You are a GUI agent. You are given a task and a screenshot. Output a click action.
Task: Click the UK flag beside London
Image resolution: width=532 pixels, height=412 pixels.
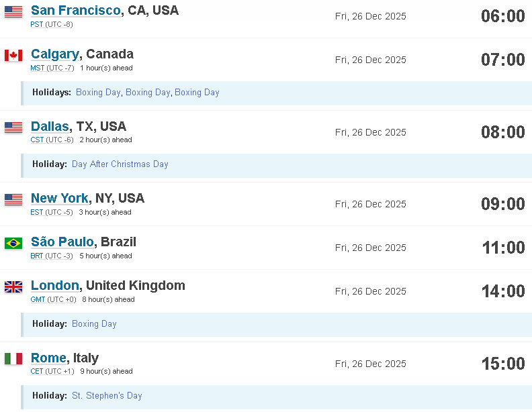tap(13, 287)
